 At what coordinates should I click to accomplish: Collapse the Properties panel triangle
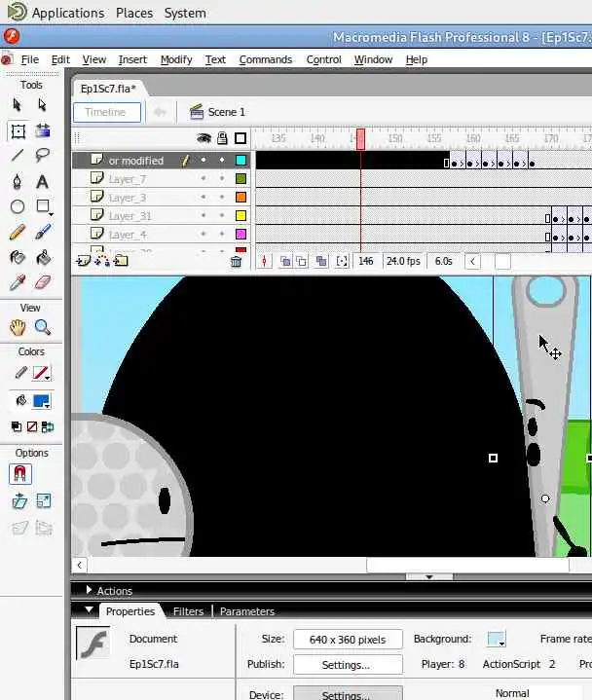click(x=89, y=609)
